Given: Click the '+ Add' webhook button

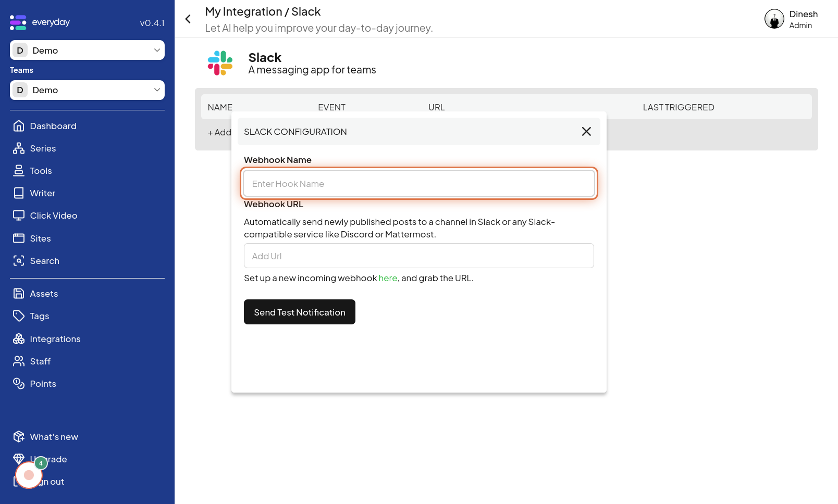Looking at the screenshot, I should coord(219,132).
